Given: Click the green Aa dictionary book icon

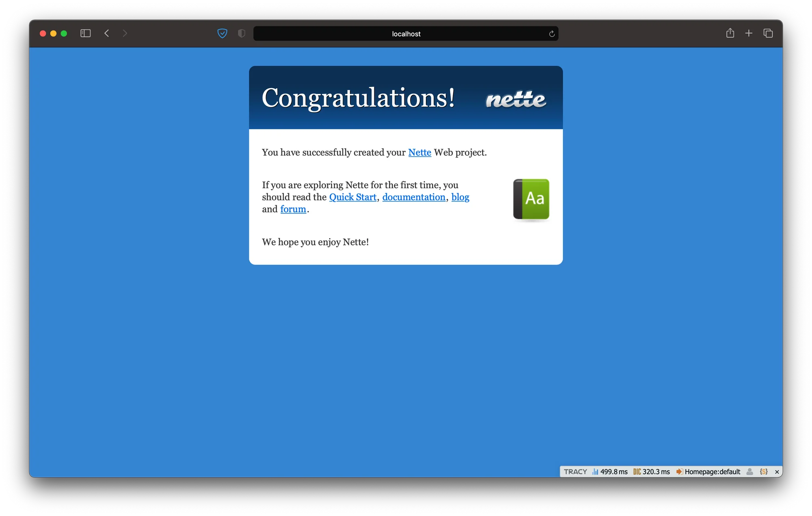Looking at the screenshot, I should click(531, 200).
